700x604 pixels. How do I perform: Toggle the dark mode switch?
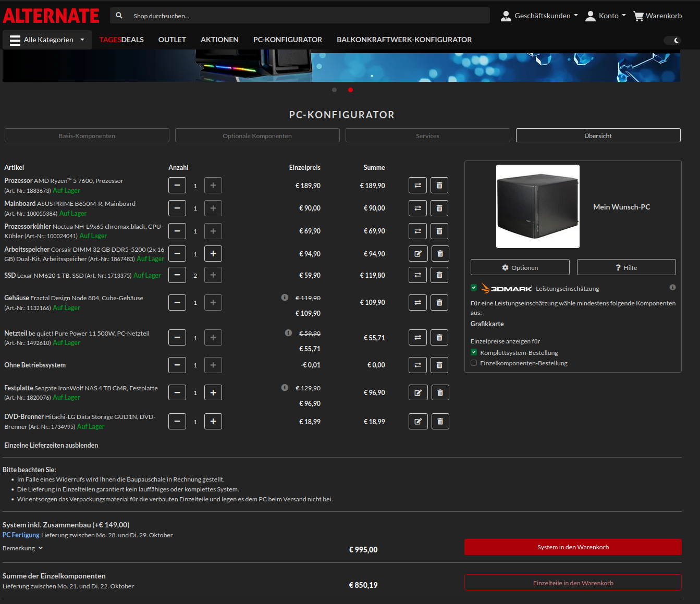672,40
